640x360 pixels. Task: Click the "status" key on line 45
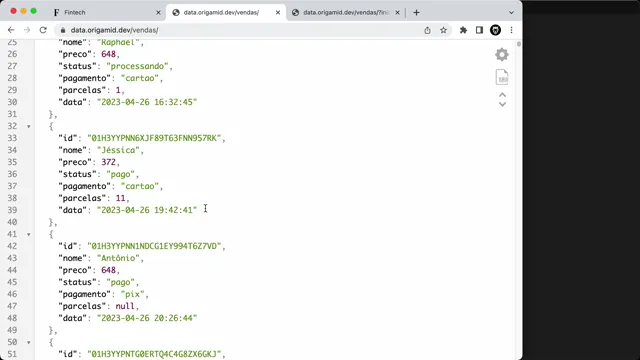click(78, 282)
